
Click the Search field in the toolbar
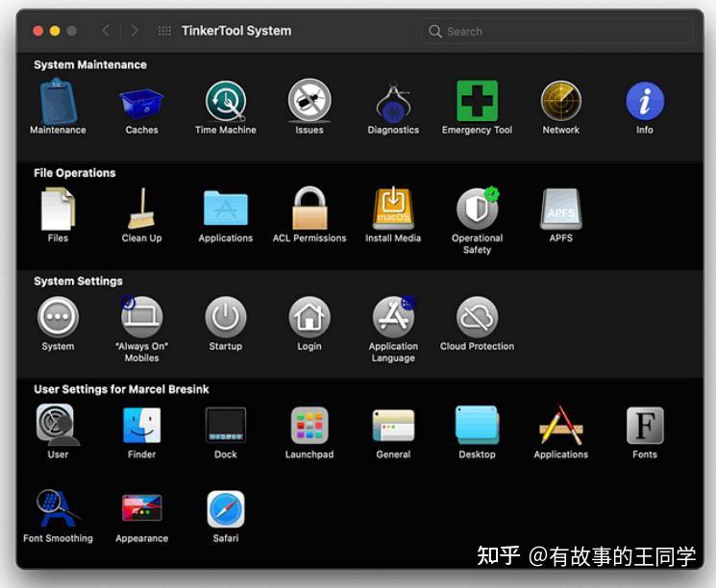(557, 31)
